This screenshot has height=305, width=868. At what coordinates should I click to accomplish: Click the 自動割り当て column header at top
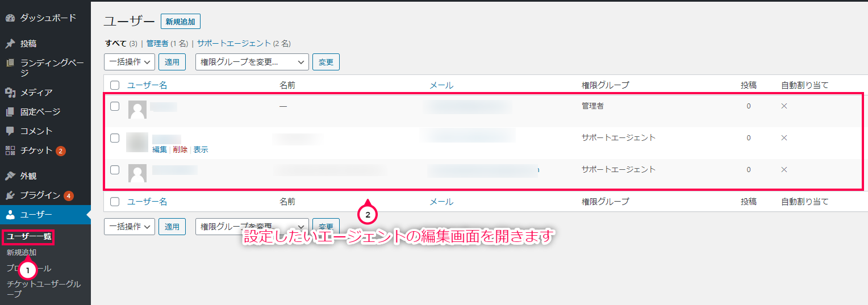pos(805,85)
